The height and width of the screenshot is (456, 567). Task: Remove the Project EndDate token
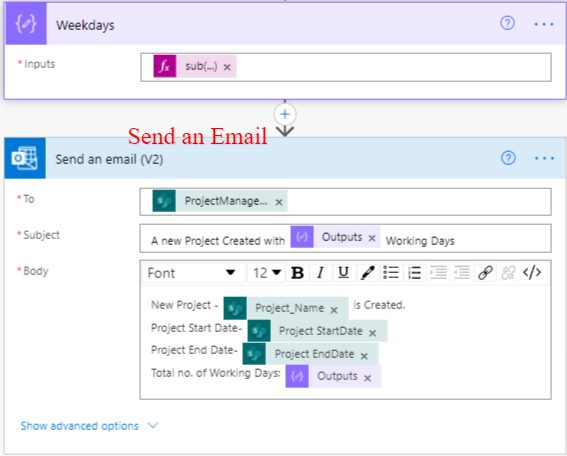pyautogui.click(x=364, y=356)
